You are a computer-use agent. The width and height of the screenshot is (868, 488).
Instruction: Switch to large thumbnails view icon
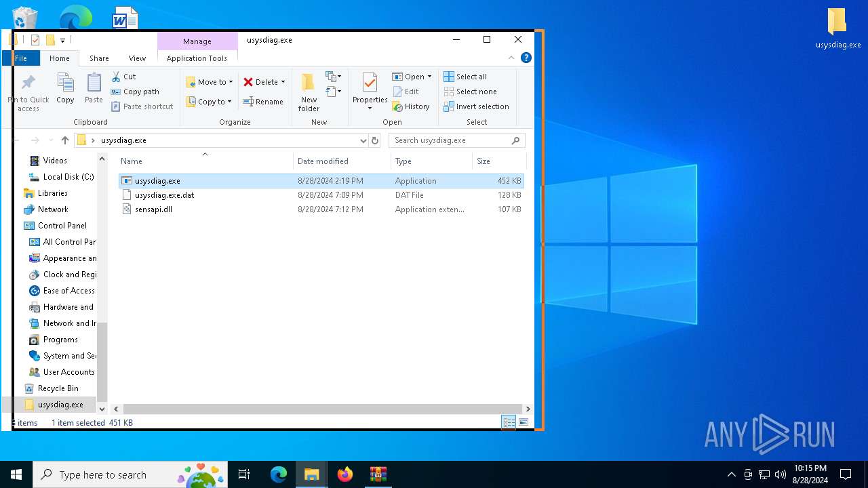(524, 422)
